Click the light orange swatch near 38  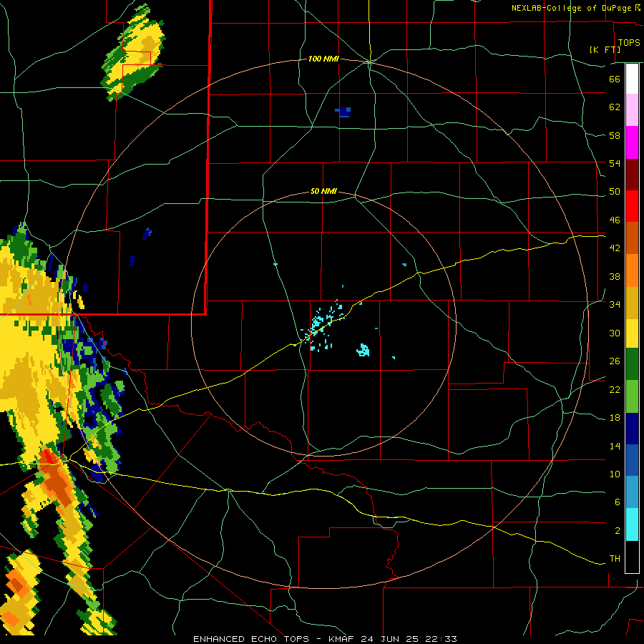632,270
